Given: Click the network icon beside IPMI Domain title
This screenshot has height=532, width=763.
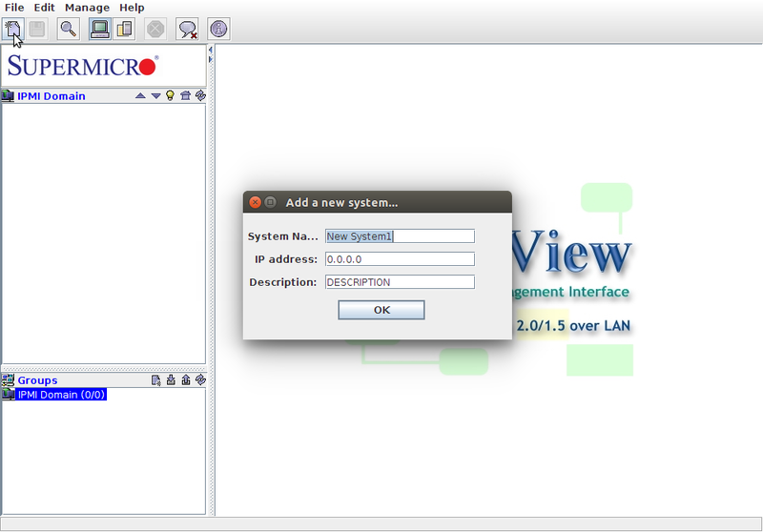Looking at the screenshot, I should point(8,95).
